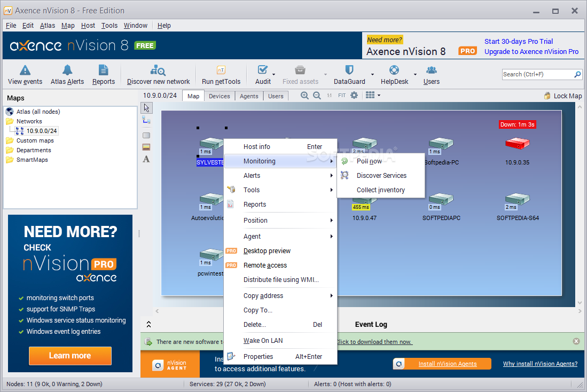Viewport: 587px width, 392px height.
Task: Set map zoom to 1:1
Action: [x=329, y=96]
